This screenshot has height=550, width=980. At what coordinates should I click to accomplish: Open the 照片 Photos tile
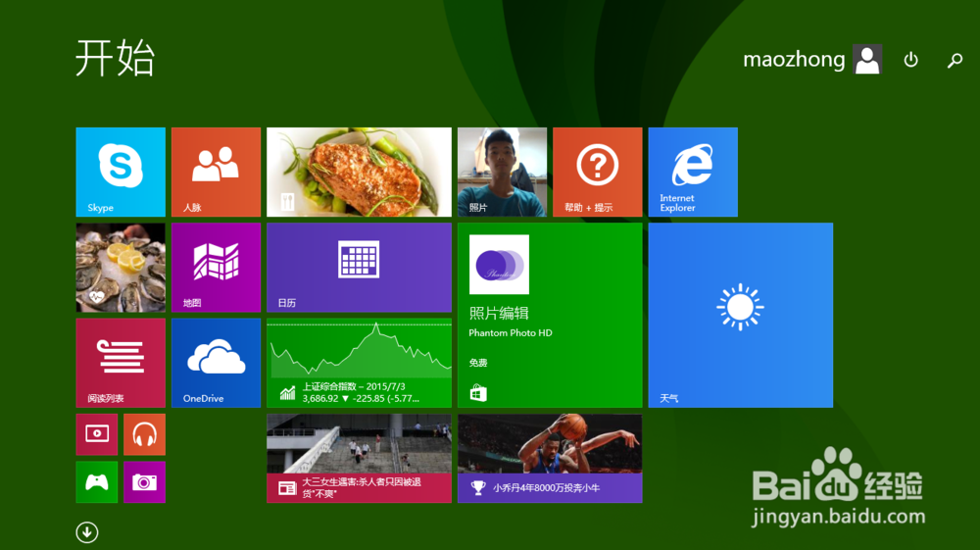(502, 172)
